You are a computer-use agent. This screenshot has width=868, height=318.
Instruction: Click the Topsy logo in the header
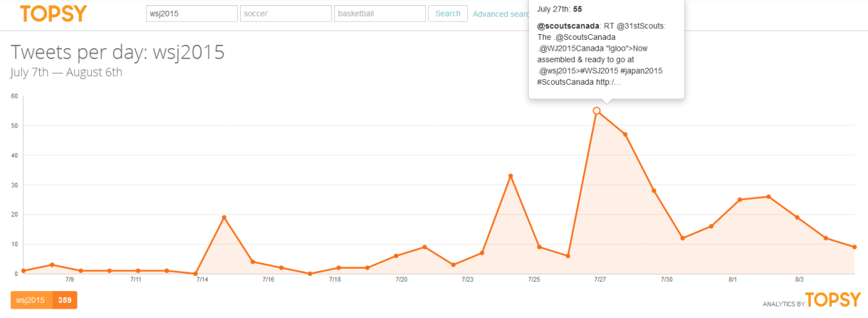[x=53, y=14]
